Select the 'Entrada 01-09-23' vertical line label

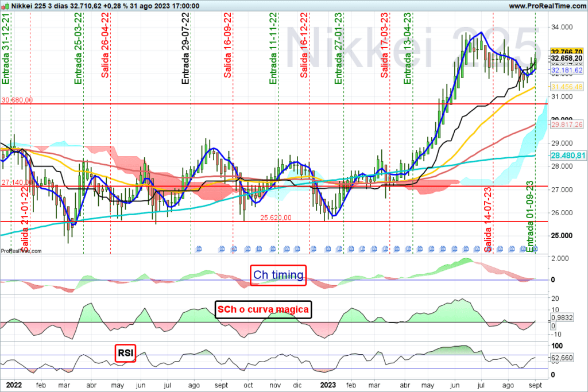click(530, 216)
